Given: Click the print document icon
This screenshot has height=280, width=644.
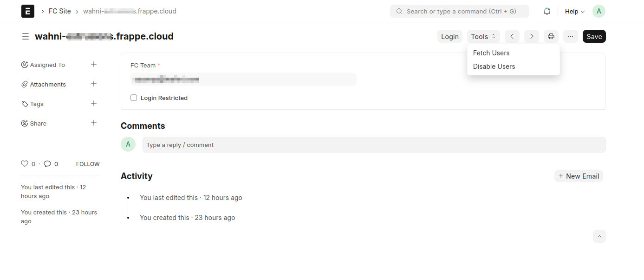Looking at the screenshot, I should (x=551, y=36).
